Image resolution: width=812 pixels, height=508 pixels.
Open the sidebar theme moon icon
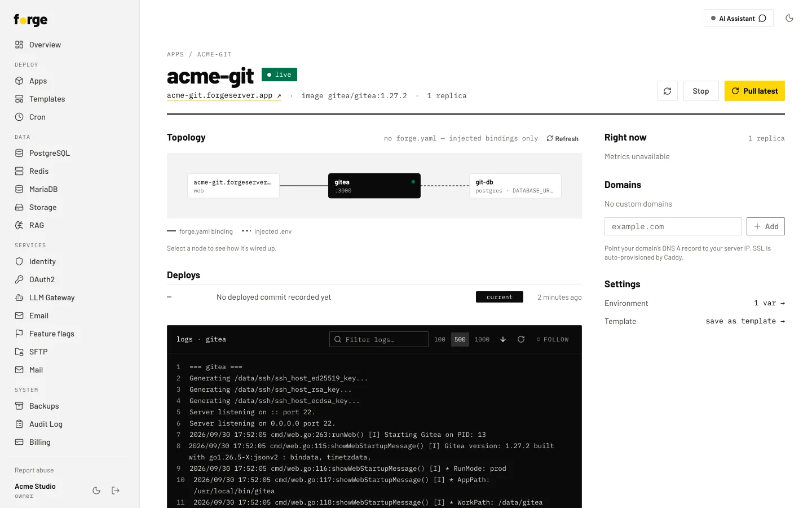96,491
